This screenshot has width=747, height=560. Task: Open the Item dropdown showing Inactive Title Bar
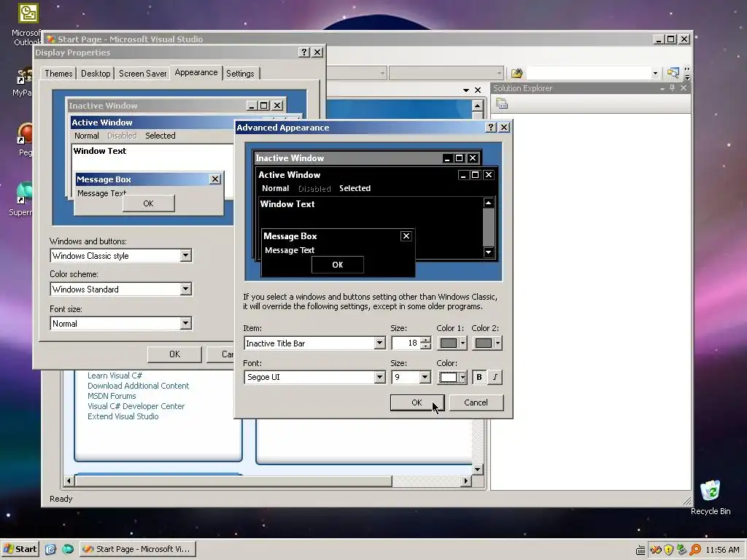[x=379, y=343]
